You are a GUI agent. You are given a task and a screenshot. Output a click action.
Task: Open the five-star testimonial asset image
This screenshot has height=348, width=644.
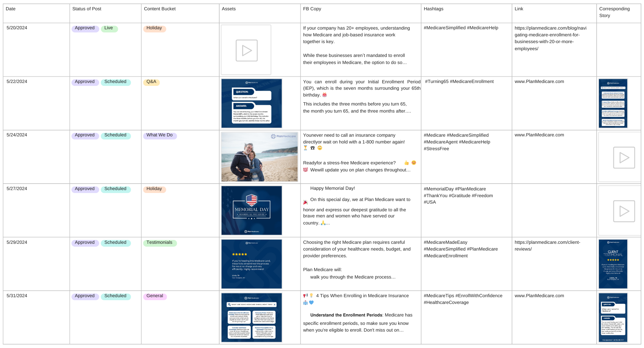click(x=251, y=264)
